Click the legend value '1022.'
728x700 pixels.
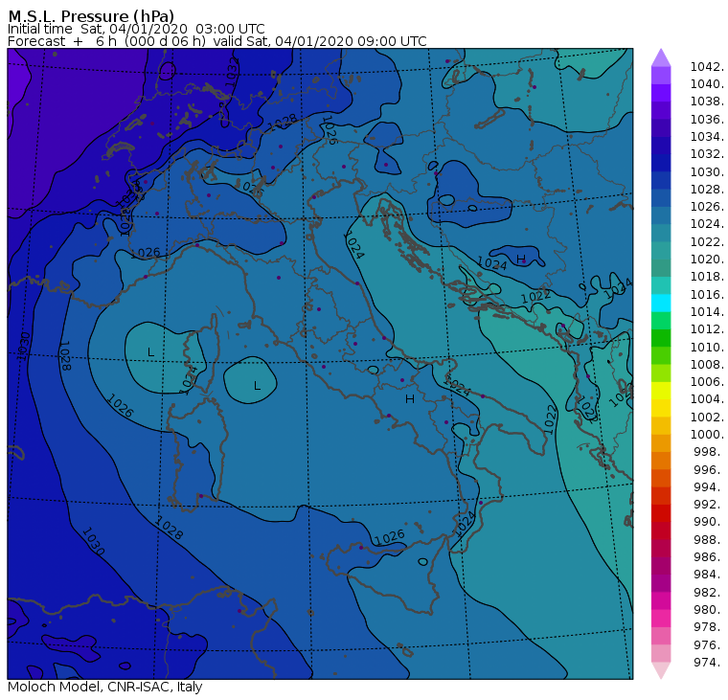coord(707,242)
